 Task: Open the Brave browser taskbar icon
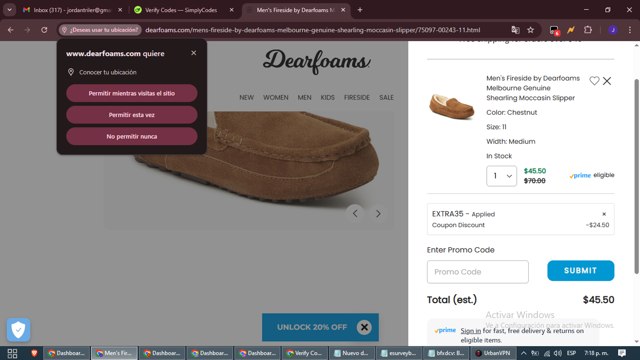click(34, 353)
